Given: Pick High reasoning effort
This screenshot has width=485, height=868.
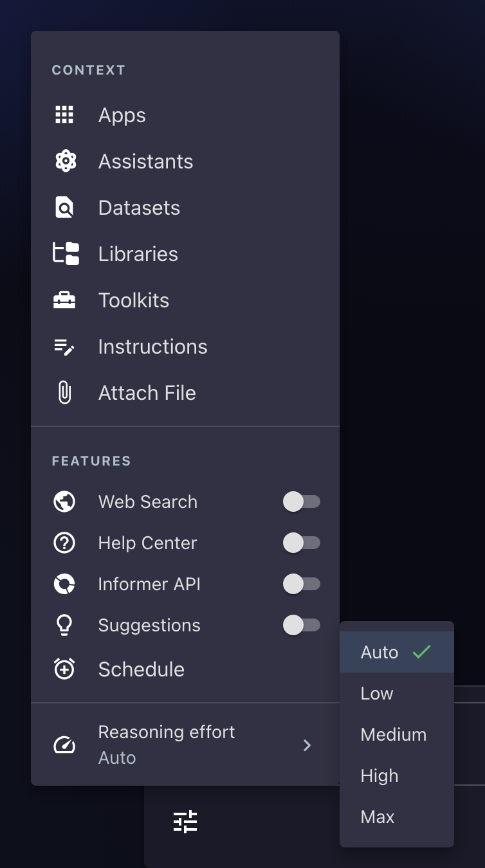Looking at the screenshot, I should coord(397,775).
